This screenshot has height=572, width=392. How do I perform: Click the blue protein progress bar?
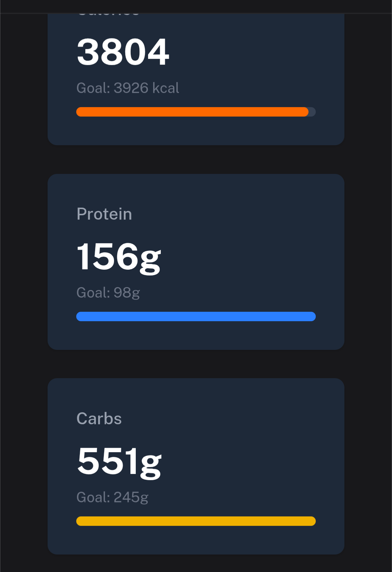(196, 316)
